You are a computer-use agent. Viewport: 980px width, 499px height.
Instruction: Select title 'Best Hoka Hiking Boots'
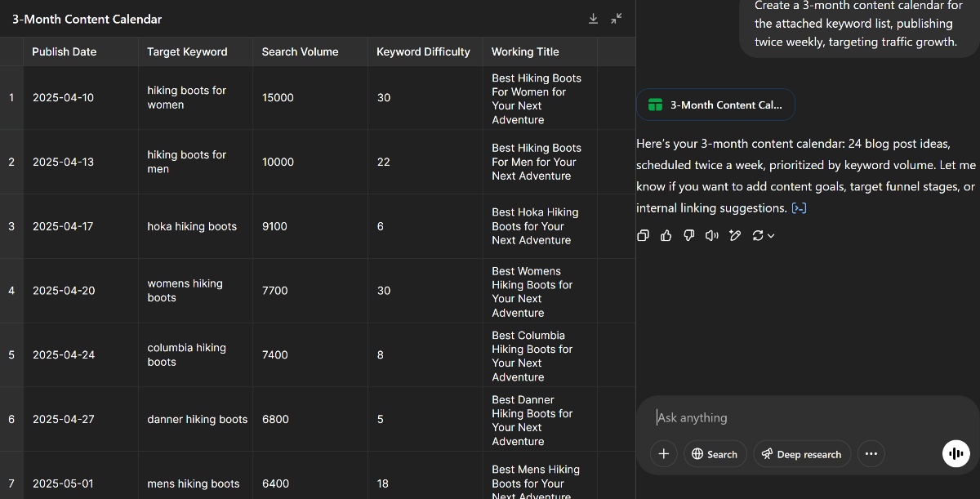click(x=540, y=226)
